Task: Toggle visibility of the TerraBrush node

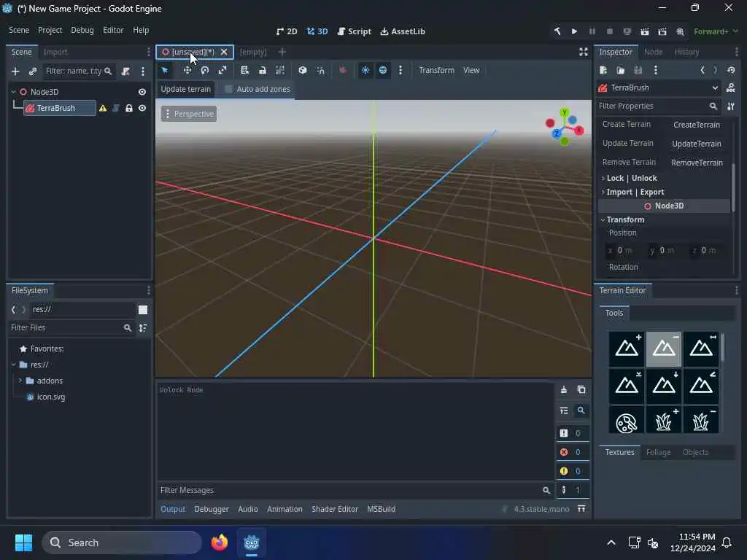Action: click(x=142, y=108)
